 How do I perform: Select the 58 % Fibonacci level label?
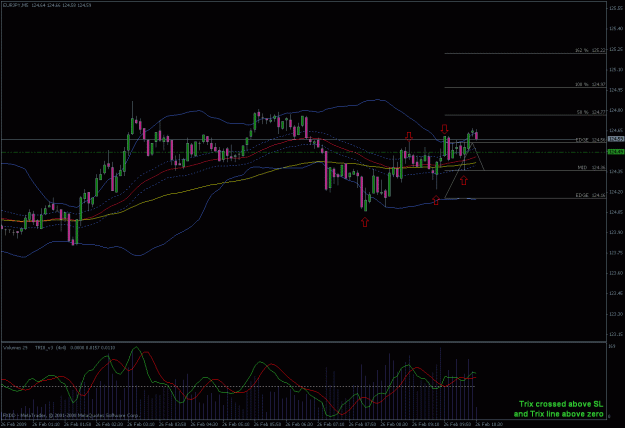(592, 112)
